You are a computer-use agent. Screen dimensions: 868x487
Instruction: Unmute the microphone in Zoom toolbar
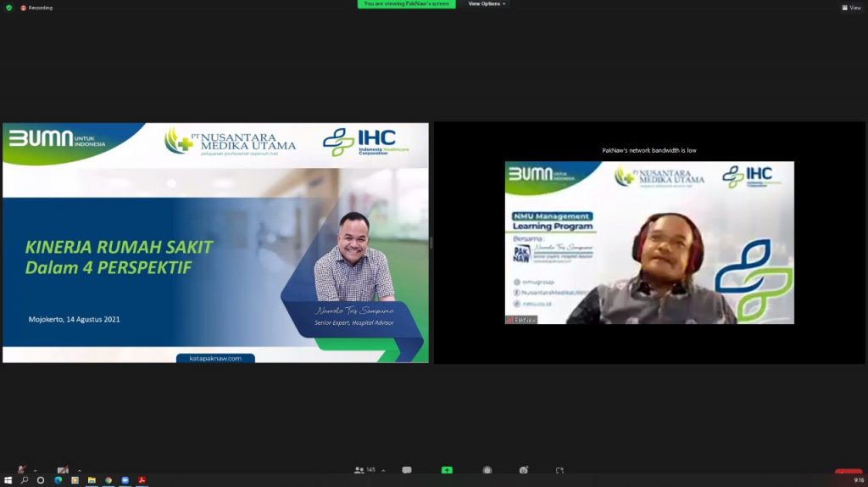click(x=22, y=469)
